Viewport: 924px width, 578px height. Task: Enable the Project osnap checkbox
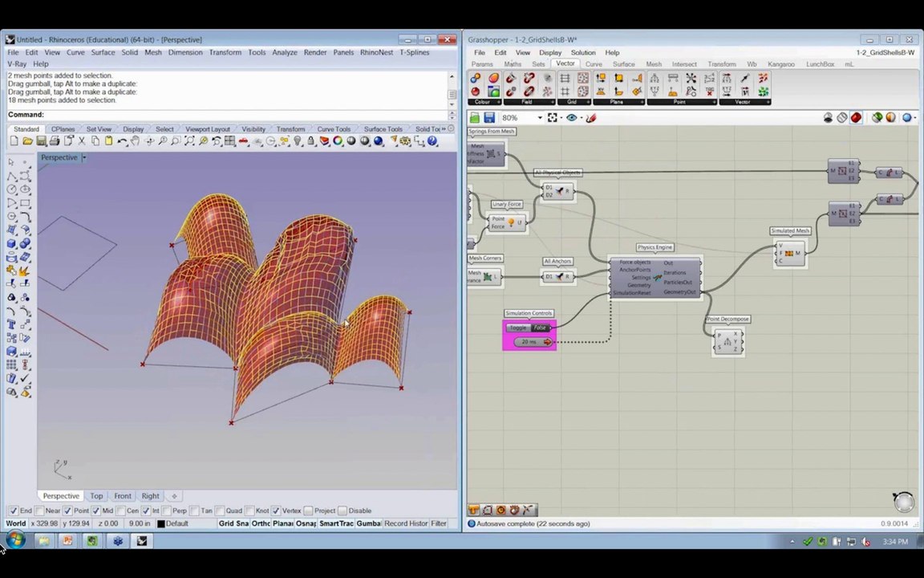tap(308, 511)
